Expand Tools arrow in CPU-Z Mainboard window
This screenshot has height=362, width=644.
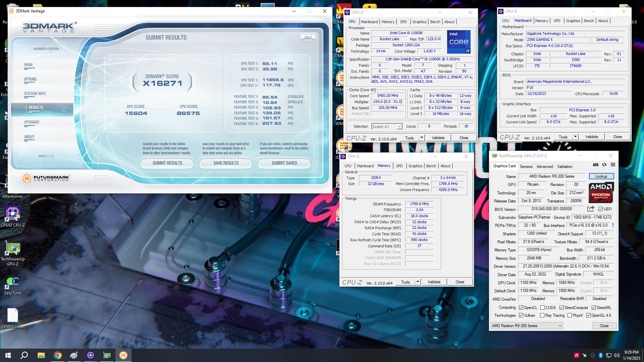575,137
